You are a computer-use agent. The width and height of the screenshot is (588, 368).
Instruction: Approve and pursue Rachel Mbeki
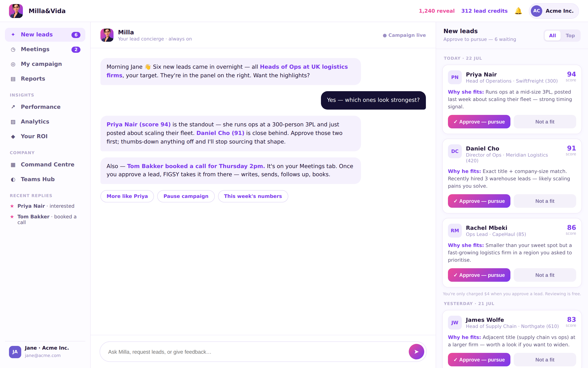coord(479,275)
